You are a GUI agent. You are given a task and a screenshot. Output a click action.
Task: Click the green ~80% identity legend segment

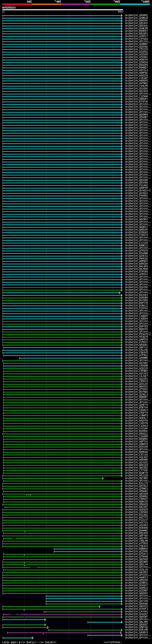click(105, 4)
